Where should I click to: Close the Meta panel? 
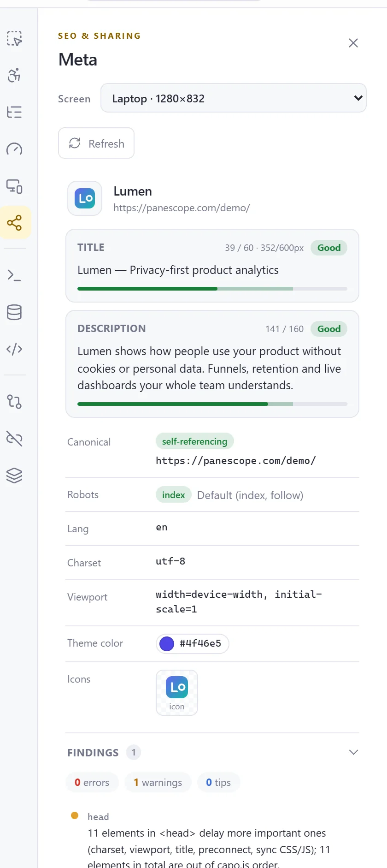pyautogui.click(x=353, y=43)
